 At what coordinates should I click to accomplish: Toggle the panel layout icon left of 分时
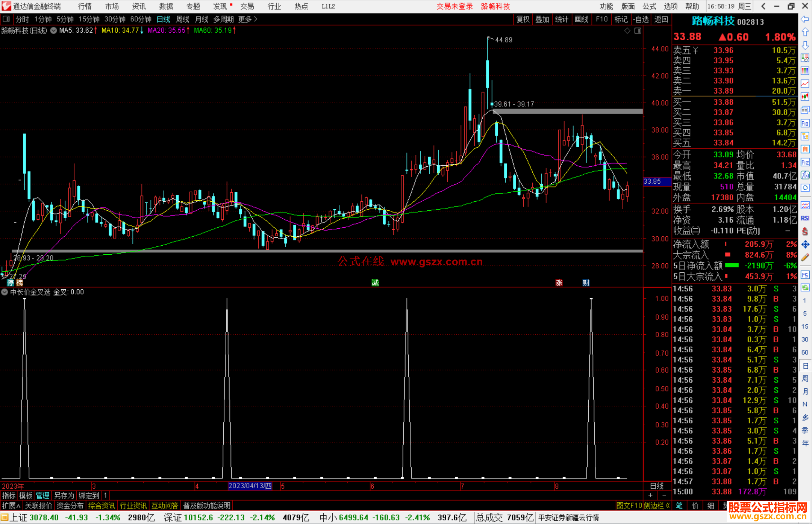tap(6, 19)
